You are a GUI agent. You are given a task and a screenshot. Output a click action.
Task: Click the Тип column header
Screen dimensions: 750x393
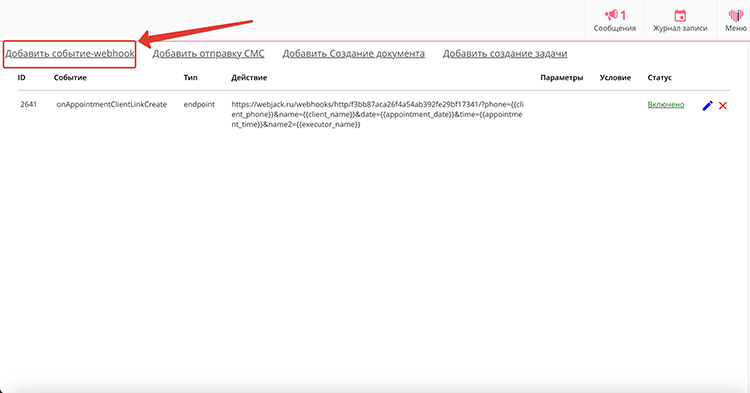point(190,77)
